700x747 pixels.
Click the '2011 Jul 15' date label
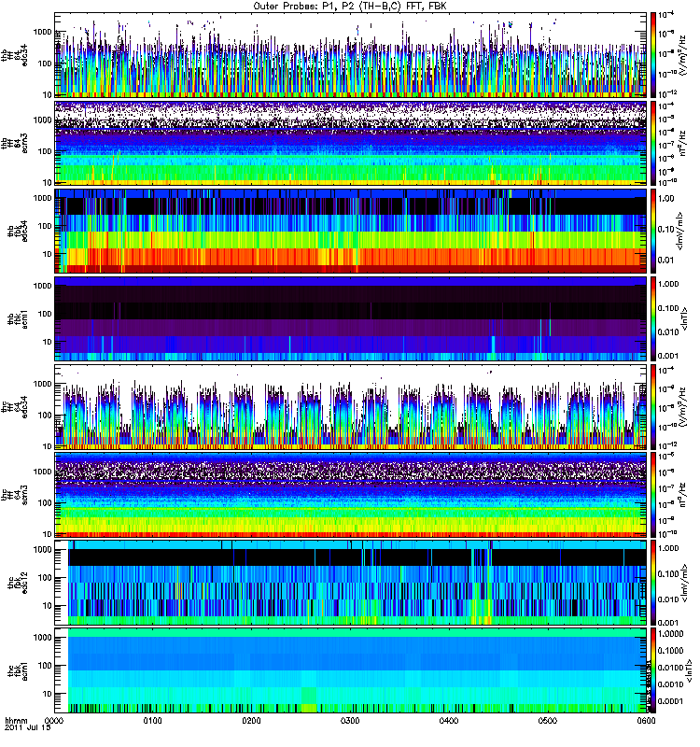28,727
